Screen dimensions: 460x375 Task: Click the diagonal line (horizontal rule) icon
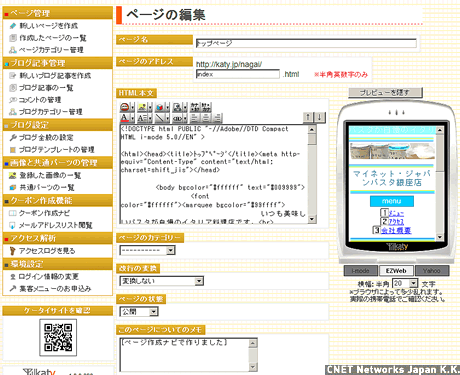pos(160,118)
